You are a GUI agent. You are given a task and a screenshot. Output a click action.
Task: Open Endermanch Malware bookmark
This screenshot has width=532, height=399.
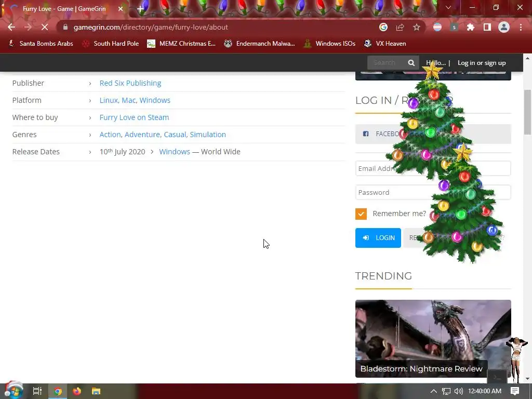pyautogui.click(x=260, y=44)
